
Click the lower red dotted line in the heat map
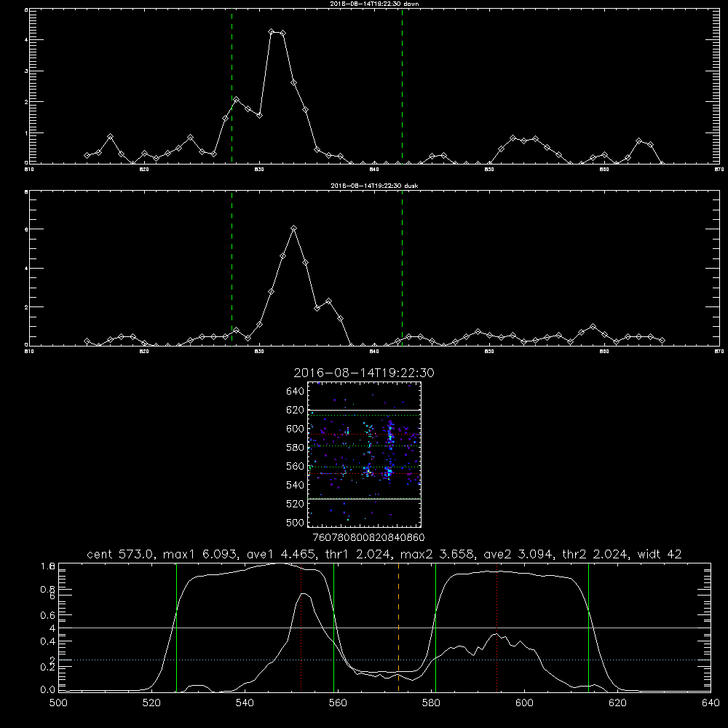coord(364,474)
